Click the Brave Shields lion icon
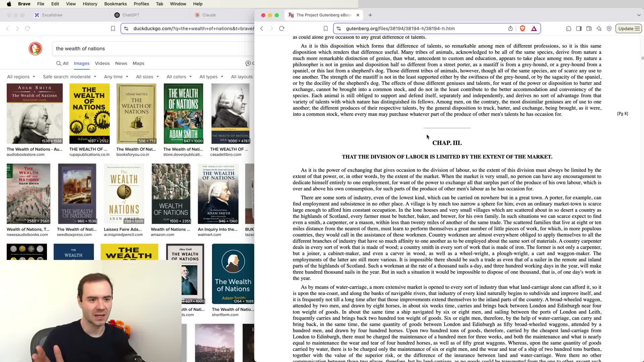Image resolution: width=644 pixels, height=362 pixels. (522, 28)
